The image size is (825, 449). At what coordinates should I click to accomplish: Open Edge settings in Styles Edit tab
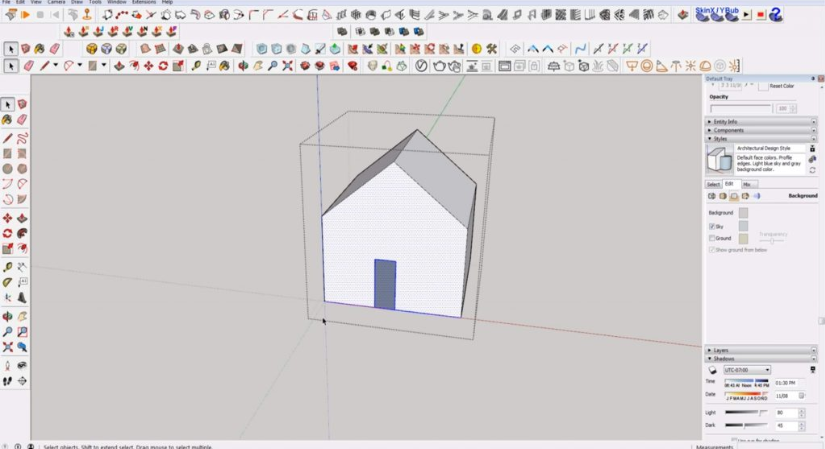pyautogui.click(x=712, y=196)
